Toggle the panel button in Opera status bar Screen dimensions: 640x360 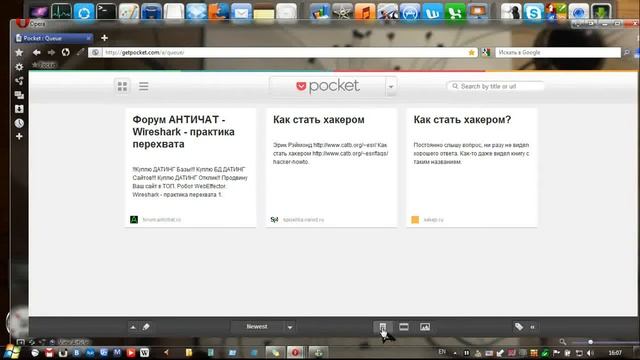click(20, 342)
